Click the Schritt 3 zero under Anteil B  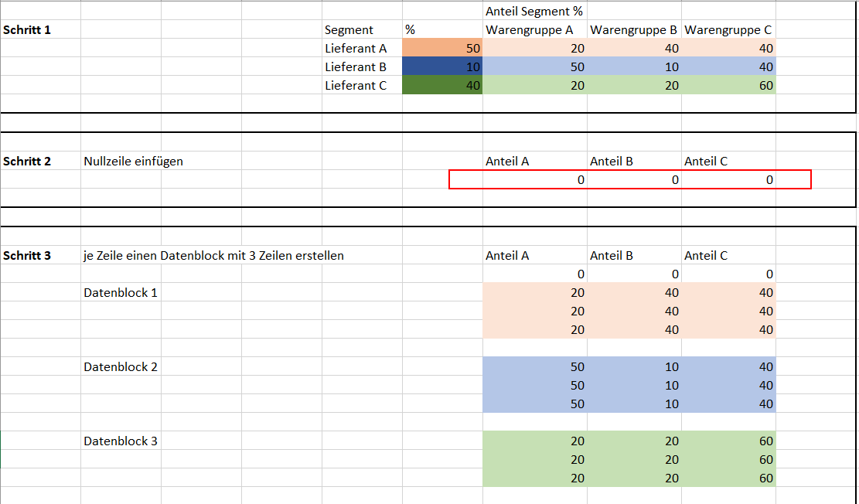634,274
